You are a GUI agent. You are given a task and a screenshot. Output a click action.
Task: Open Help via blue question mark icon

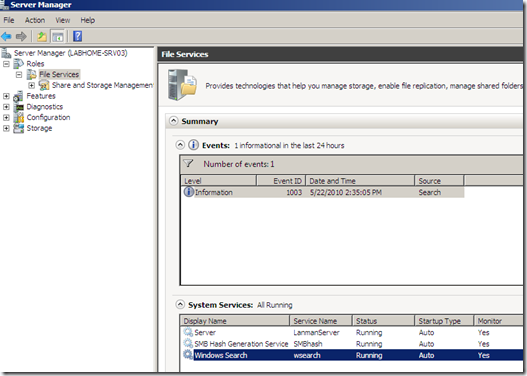(x=78, y=36)
